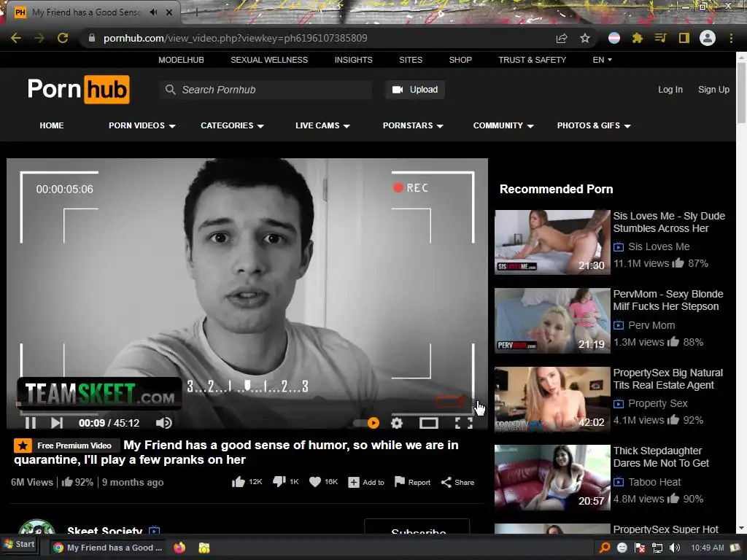This screenshot has width=747, height=560.
Task: Open Chrome's three-dot menu
Action: click(731, 38)
